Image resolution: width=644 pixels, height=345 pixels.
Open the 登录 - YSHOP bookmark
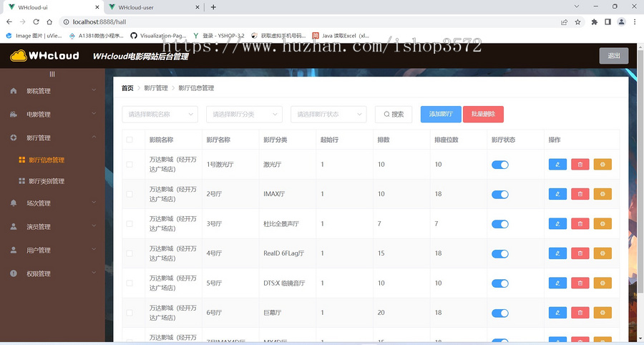[218, 36]
